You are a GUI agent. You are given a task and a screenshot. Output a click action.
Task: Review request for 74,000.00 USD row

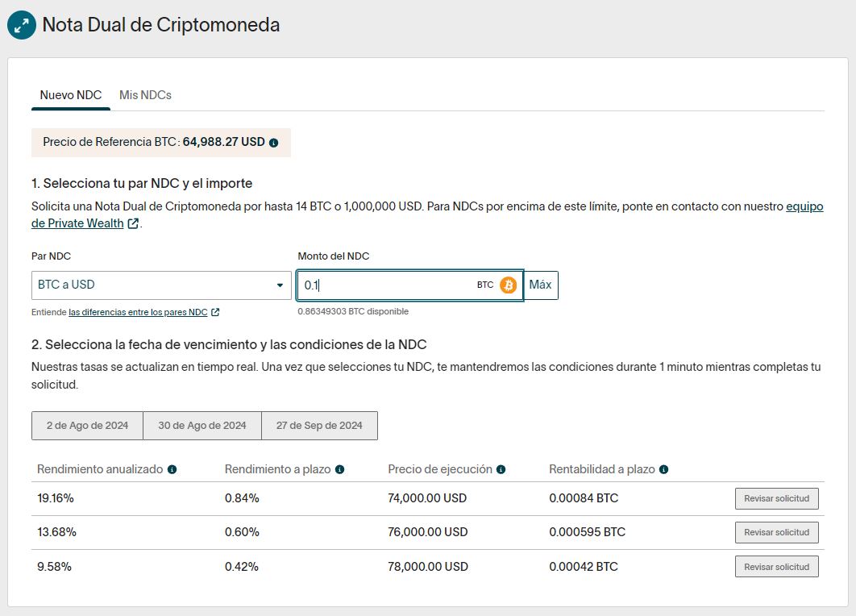(x=776, y=498)
